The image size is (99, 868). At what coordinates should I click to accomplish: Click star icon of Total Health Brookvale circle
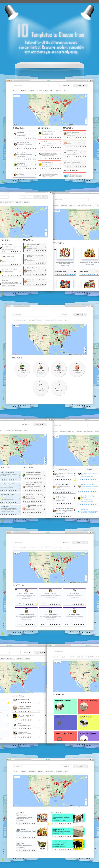coord(59,384)
